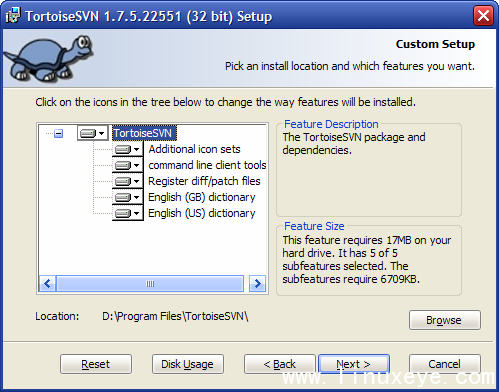Click the Browse button
Viewport: 499px width, 392px height.
point(445,320)
